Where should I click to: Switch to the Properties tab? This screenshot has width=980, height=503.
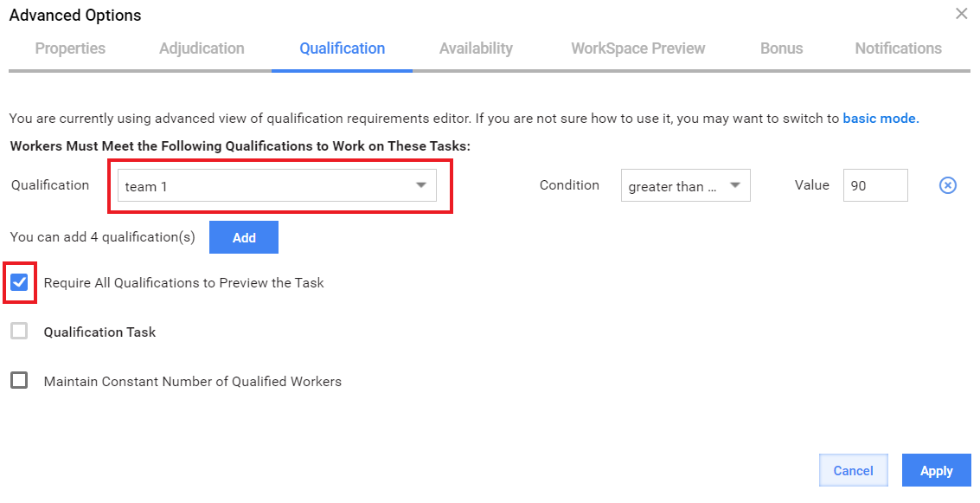(70, 48)
